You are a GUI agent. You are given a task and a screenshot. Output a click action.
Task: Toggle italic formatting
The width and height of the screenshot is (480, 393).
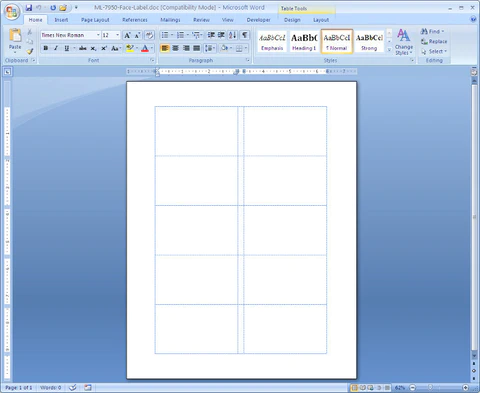pos(56,48)
